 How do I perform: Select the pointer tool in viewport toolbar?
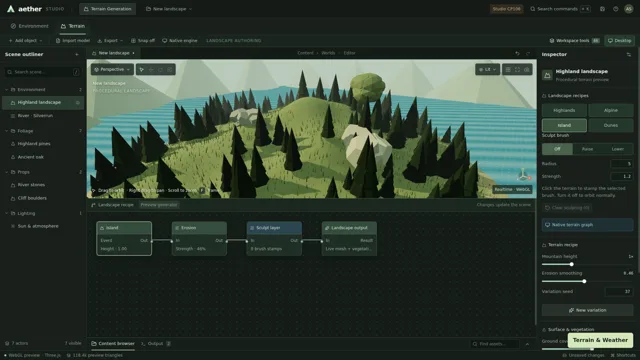tap(142, 69)
